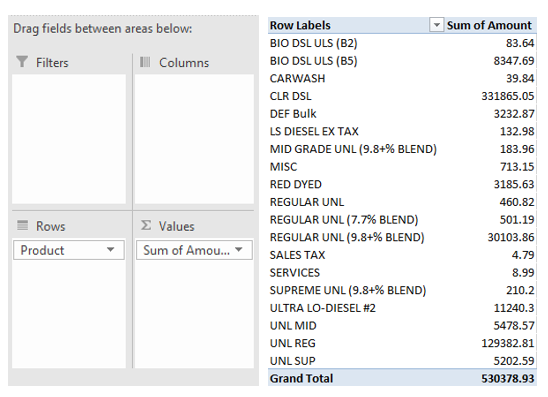Select the Sum of Amount header cell

coord(490,25)
